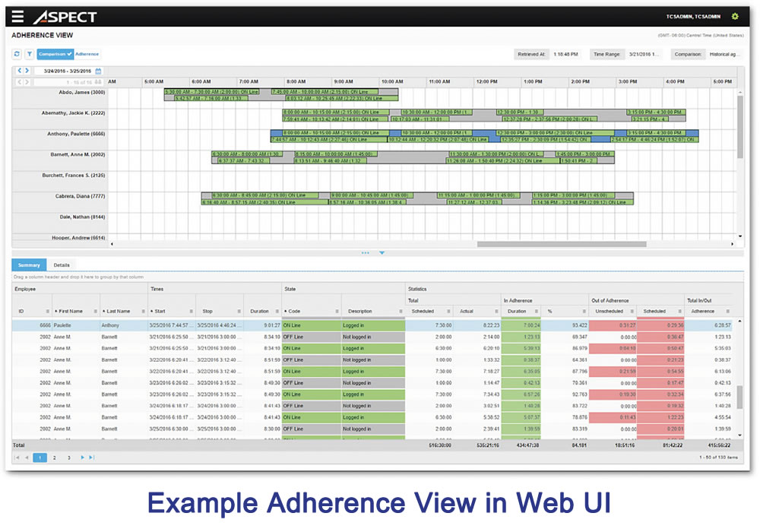Click the 93.422 adherence percent cell
The width and height of the screenshot is (760, 532).
tap(580, 325)
